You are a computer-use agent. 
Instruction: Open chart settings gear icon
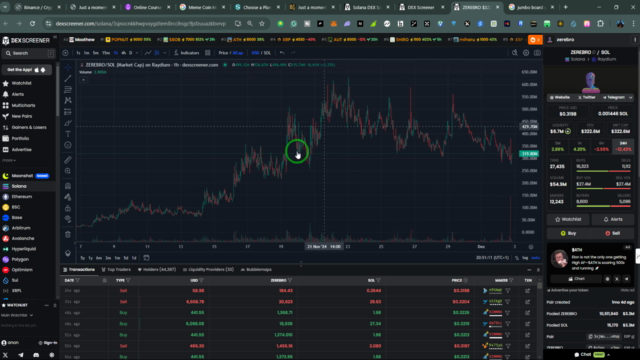pos(526,53)
